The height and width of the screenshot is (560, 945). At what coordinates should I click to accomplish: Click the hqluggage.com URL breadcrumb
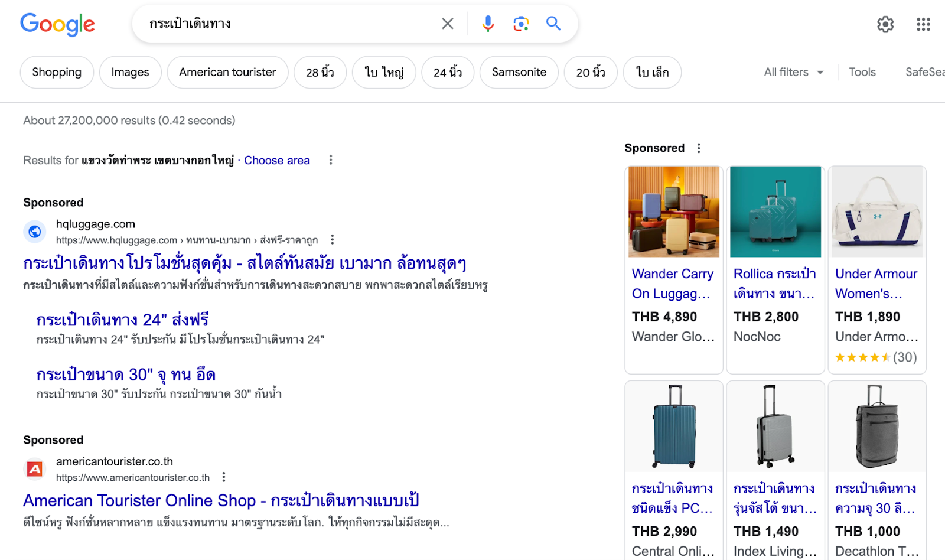(x=187, y=240)
